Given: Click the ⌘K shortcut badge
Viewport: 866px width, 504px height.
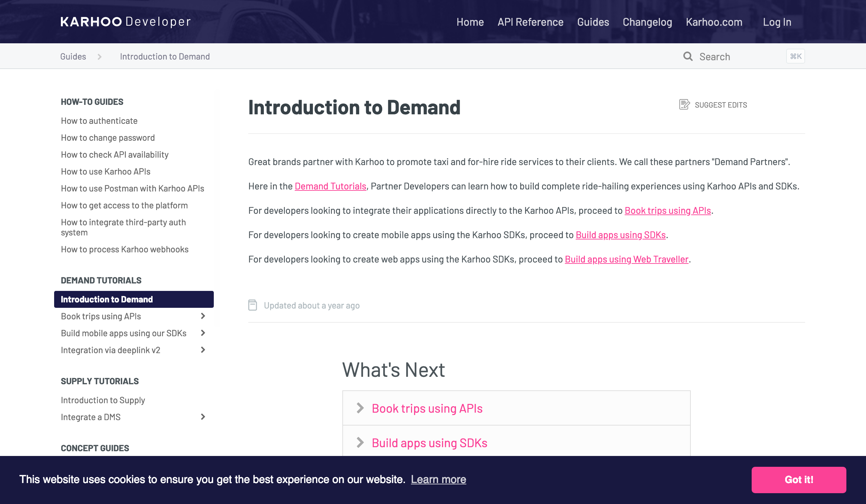Looking at the screenshot, I should click(796, 56).
